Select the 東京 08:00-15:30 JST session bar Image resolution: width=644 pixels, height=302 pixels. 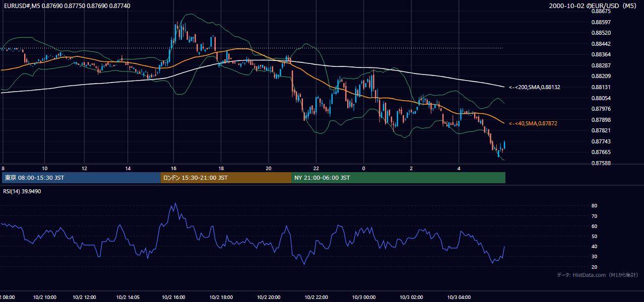pos(81,178)
